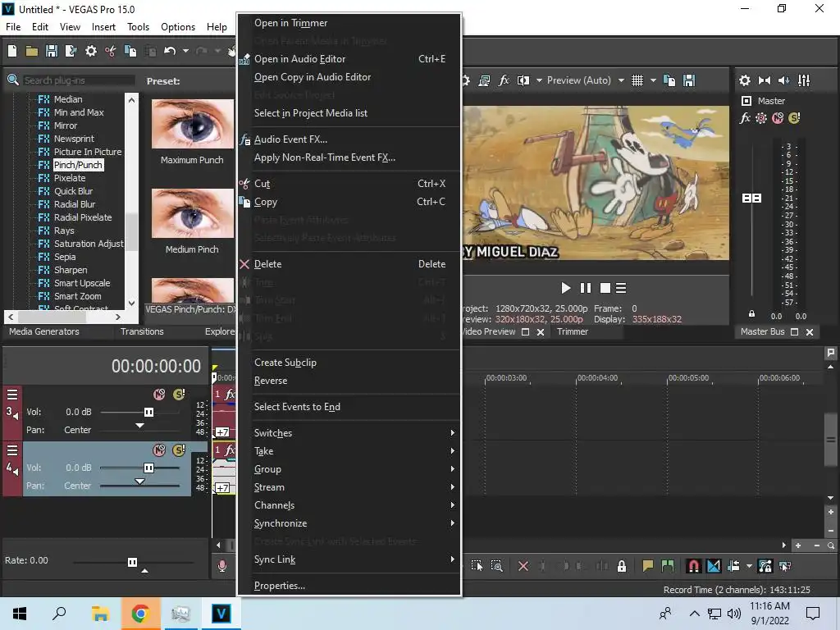Mute audio track 4

(x=159, y=450)
